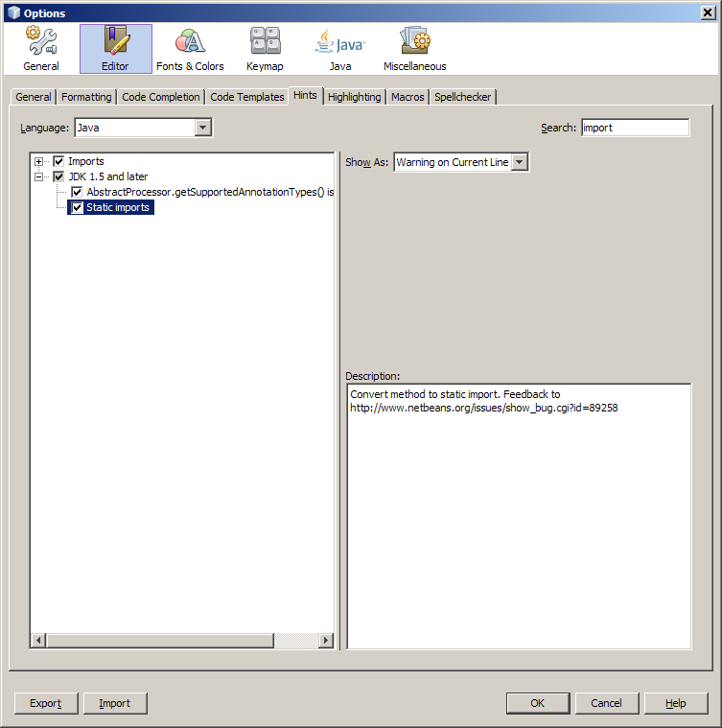Image resolution: width=722 pixels, height=728 pixels.
Task: Select the Static imports tree row
Action: tap(111, 207)
